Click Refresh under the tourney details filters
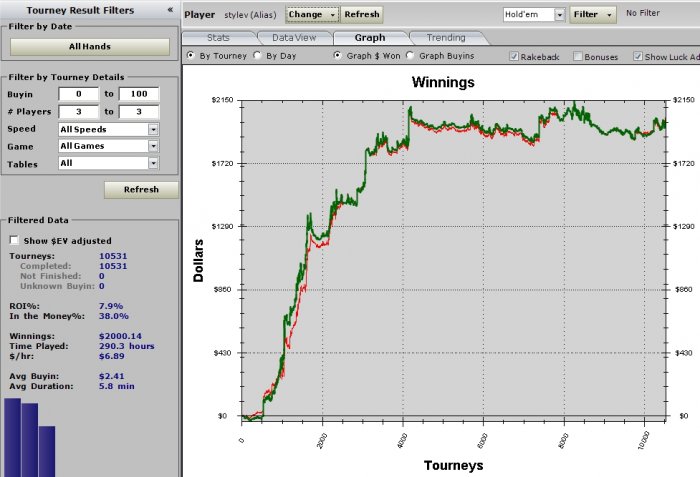 [x=141, y=189]
